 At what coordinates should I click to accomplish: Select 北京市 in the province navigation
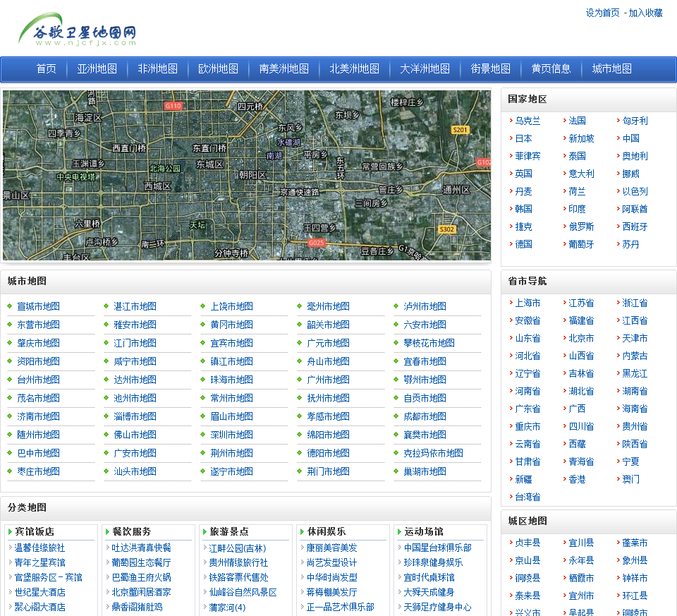click(581, 338)
